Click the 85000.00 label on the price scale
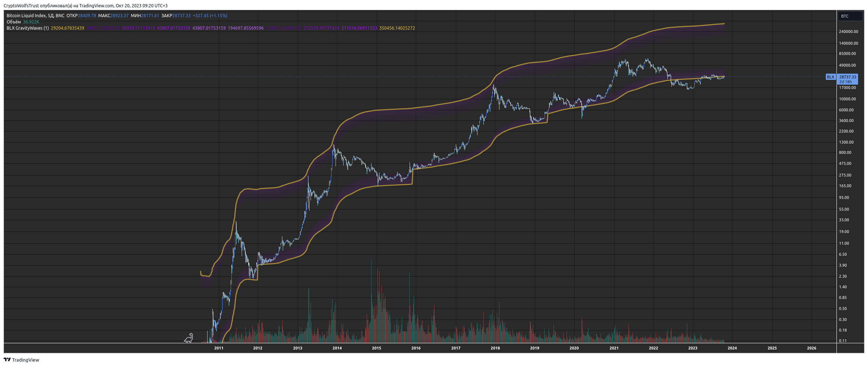 847,54
